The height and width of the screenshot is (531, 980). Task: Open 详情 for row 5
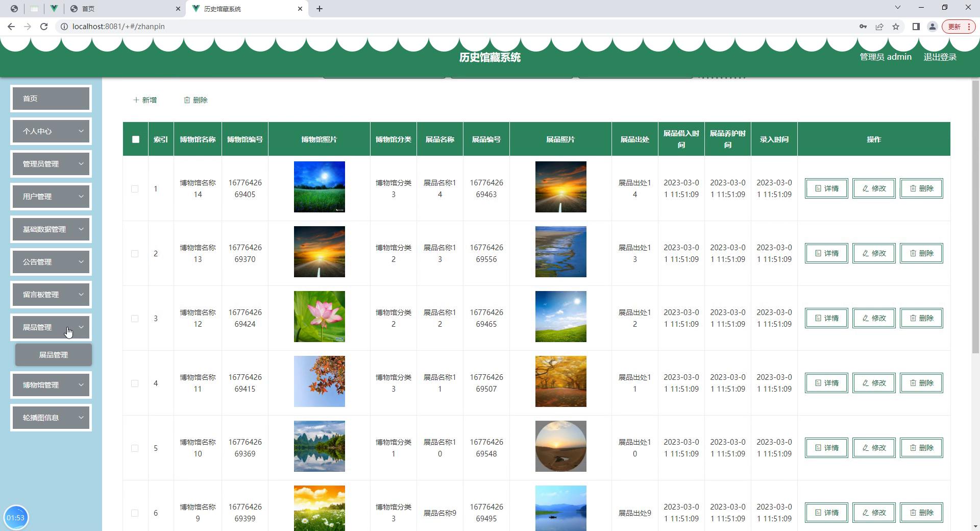(826, 448)
